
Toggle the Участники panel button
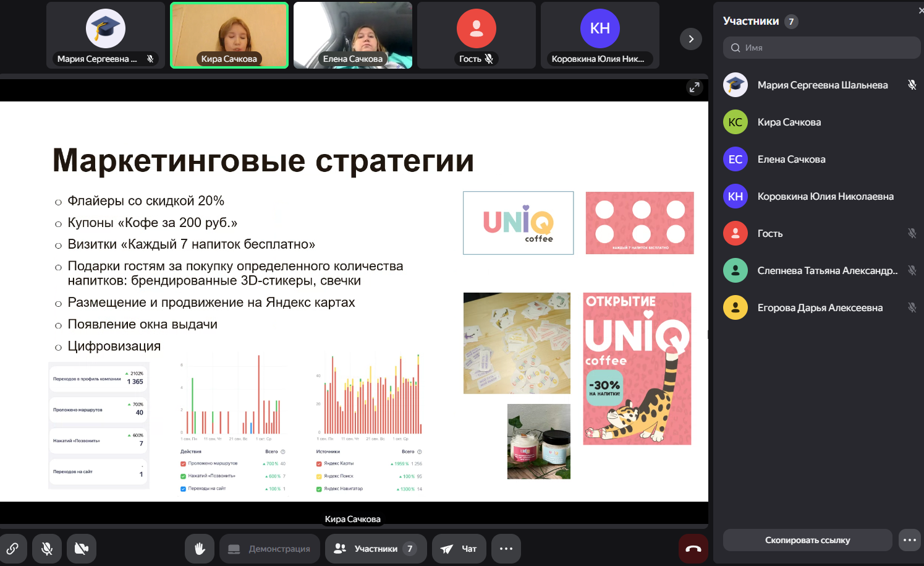click(375, 549)
